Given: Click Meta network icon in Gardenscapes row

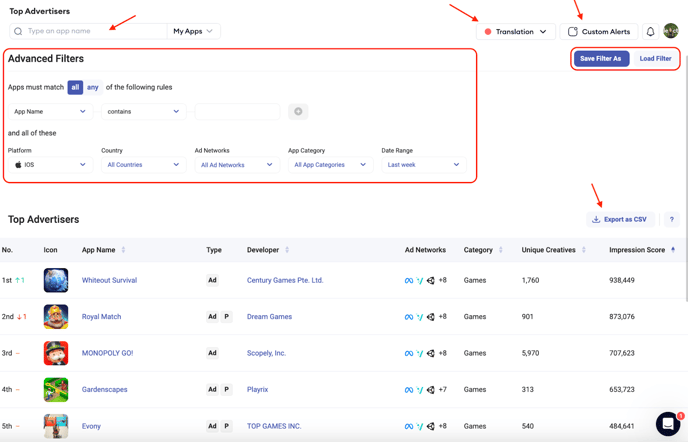Looking at the screenshot, I should point(409,390).
